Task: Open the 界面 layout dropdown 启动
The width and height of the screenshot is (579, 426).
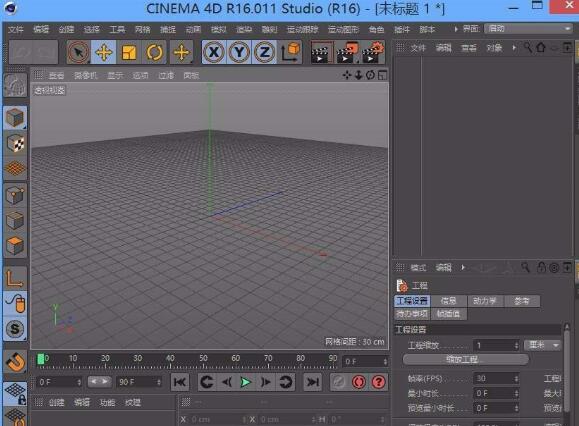Action: point(528,29)
